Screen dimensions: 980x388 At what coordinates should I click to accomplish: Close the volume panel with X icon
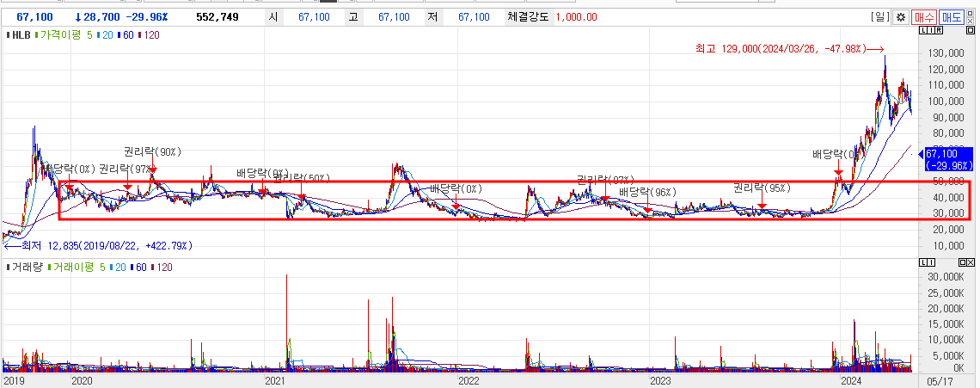[971, 262]
